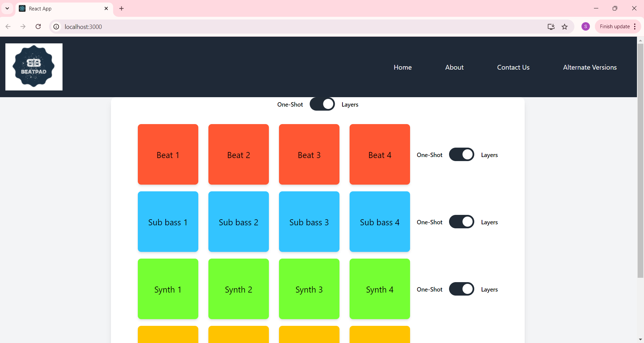The height and width of the screenshot is (343, 644).
Task: View site information icon in address bar
Action: [x=56, y=27]
